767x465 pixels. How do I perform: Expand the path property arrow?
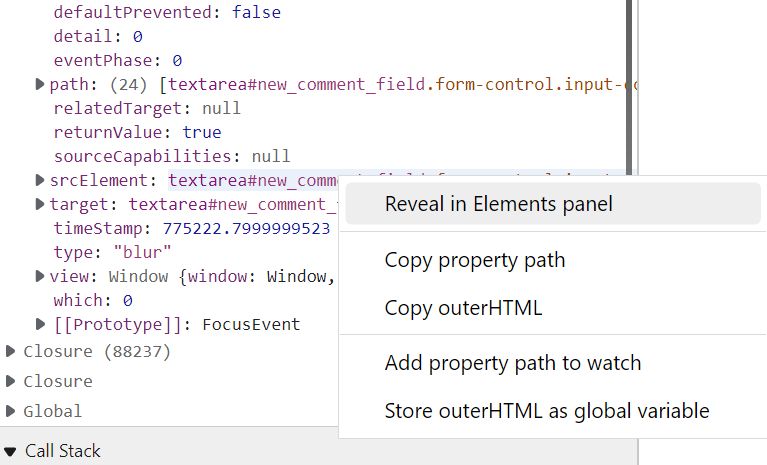click(40, 84)
